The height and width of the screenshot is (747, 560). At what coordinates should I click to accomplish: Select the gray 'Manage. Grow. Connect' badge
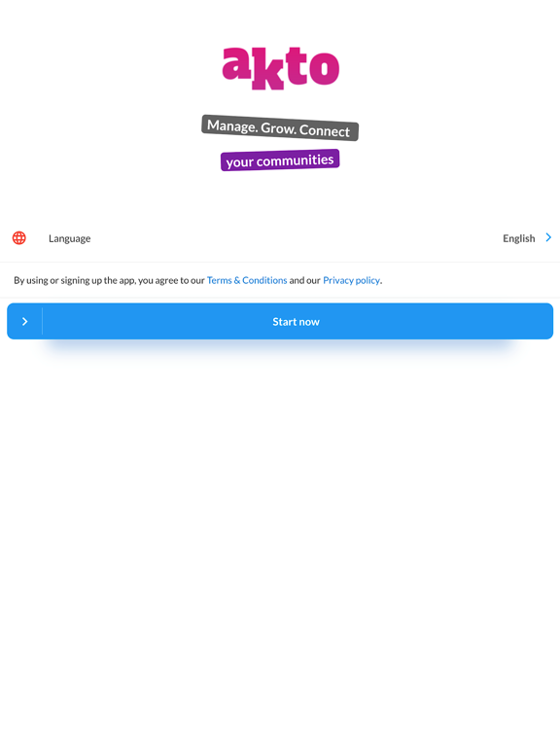click(x=280, y=127)
